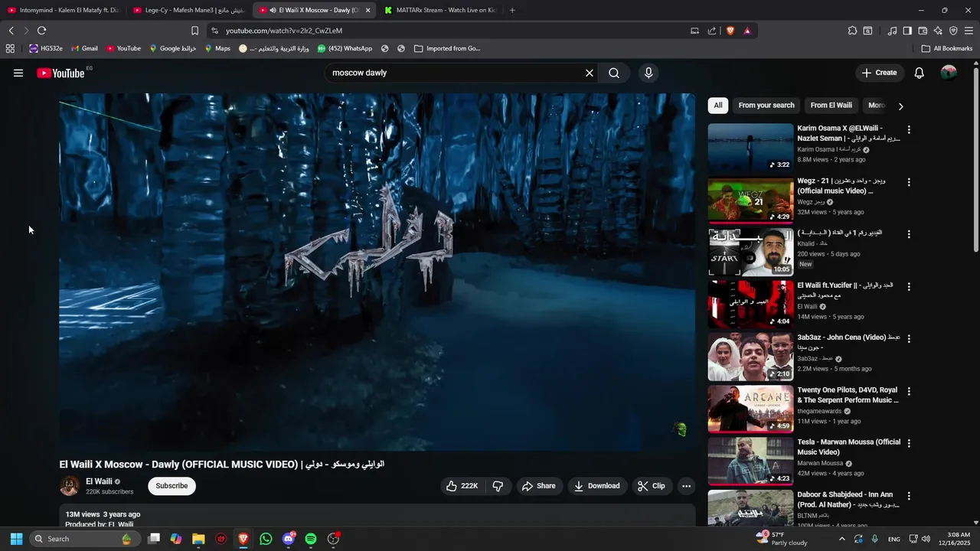Open a new browser tab
This screenshot has width=980, height=551.
point(512,10)
